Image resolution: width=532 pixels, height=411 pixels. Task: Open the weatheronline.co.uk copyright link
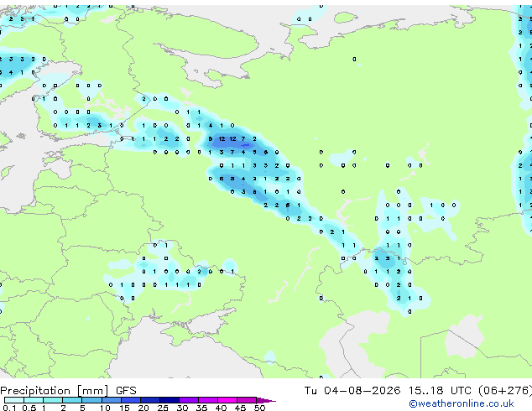[x=462, y=403]
